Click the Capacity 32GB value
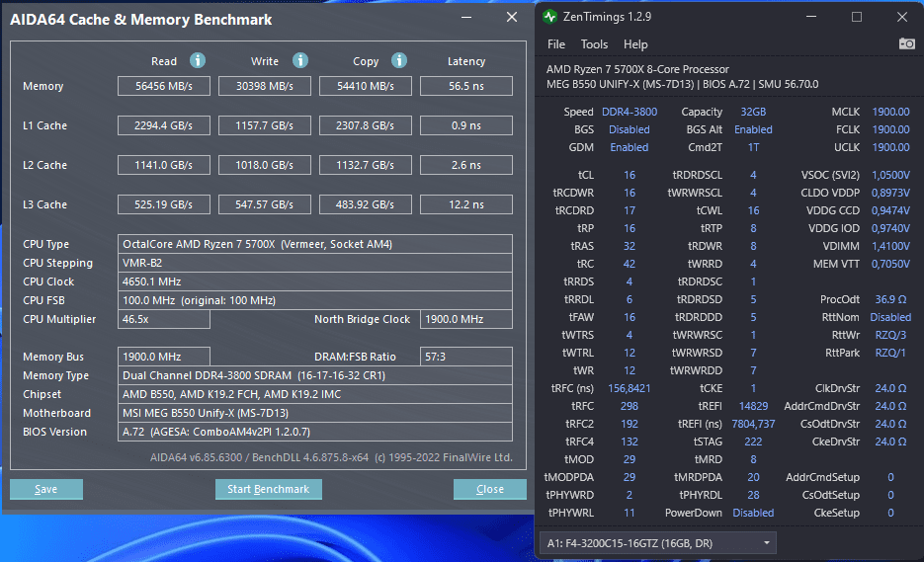This screenshot has height=562, width=924. tap(753, 112)
